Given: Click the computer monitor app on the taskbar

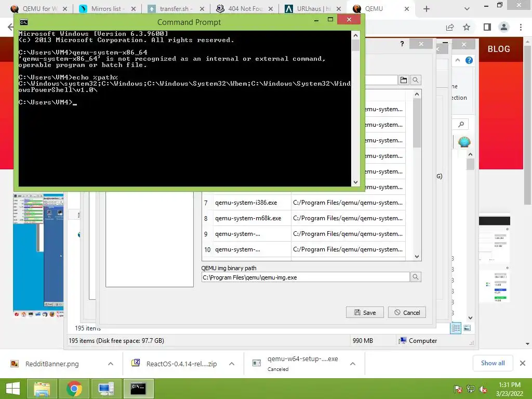Looking at the screenshot, I should pos(106,389).
